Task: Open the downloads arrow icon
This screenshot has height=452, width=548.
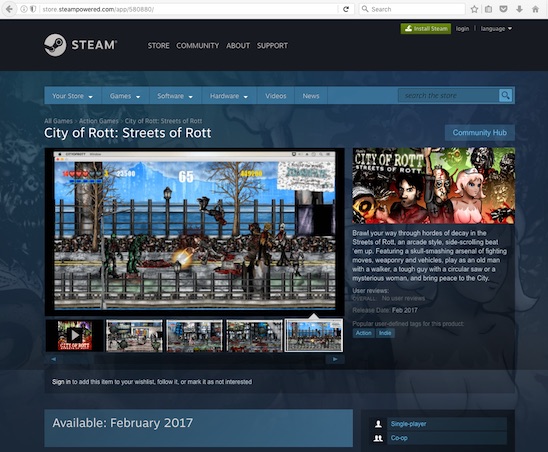Action: 519,9
